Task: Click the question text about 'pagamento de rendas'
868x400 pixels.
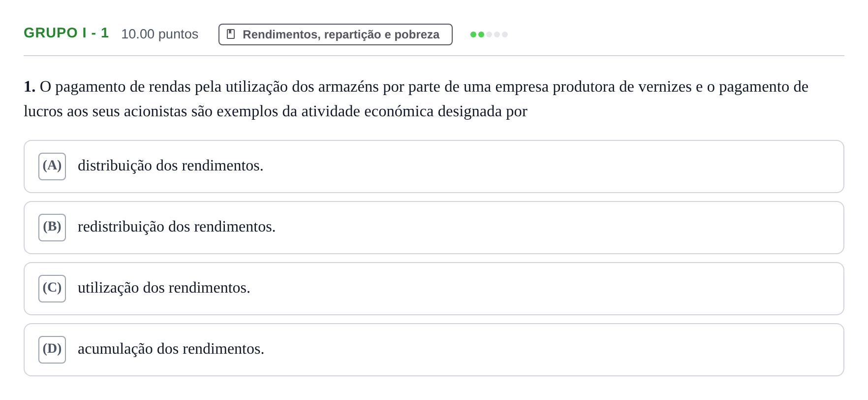Action: pyautogui.click(x=416, y=99)
